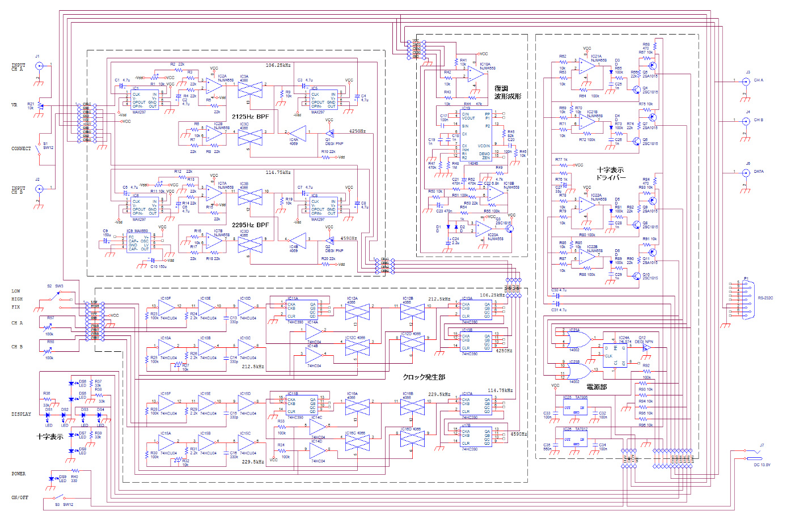Click the IC20A comparator op-amp
This screenshot has width=787, height=532.
(x=484, y=228)
